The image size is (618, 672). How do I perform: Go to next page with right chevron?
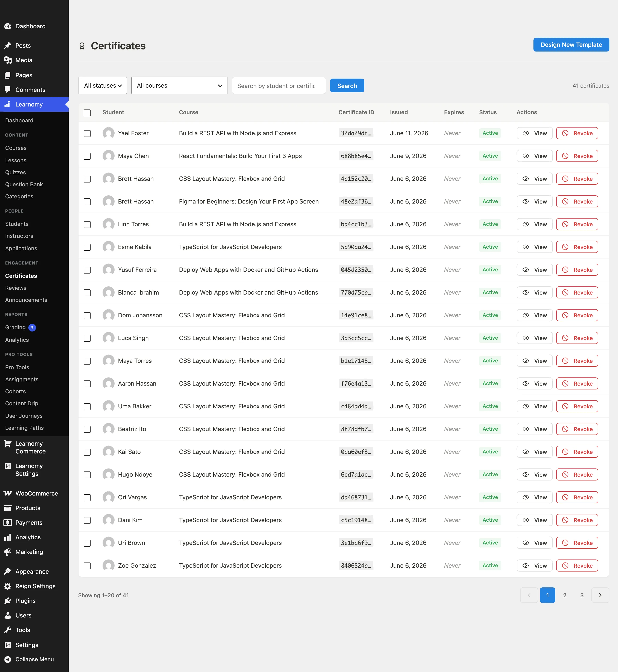tap(600, 595)
